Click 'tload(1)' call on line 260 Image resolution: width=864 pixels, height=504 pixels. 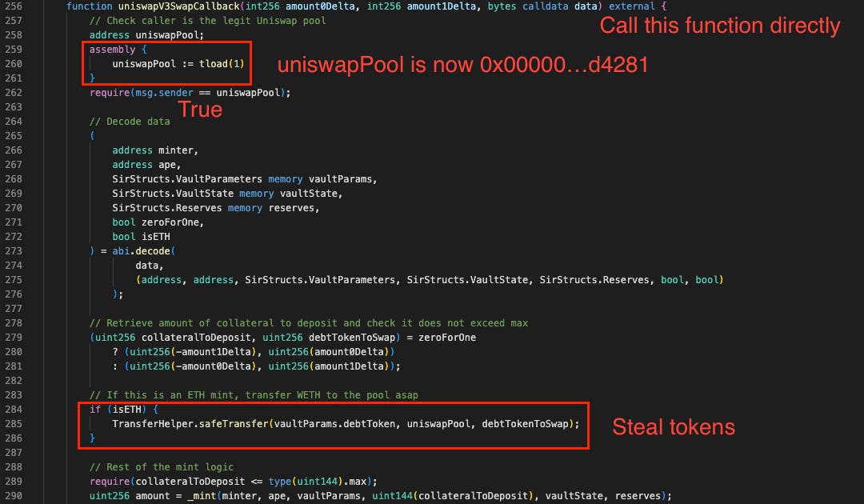pyautogui.click(x=222, y=64)
